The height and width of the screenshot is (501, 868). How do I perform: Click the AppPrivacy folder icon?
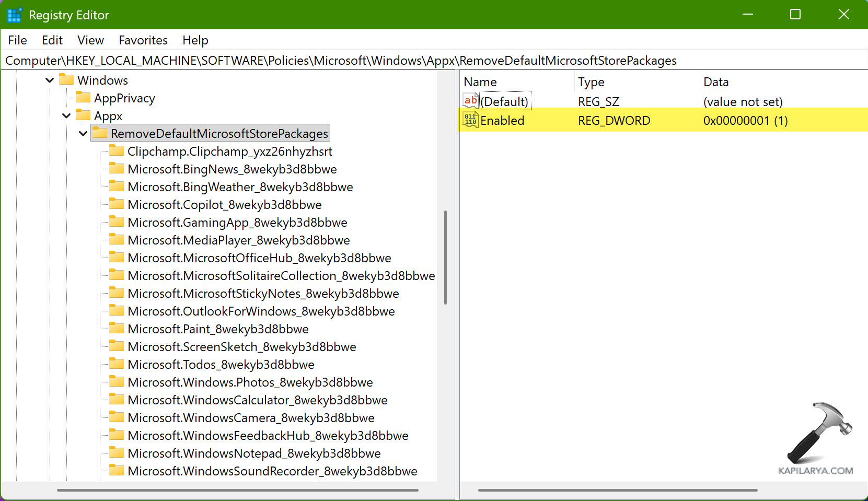83,98
